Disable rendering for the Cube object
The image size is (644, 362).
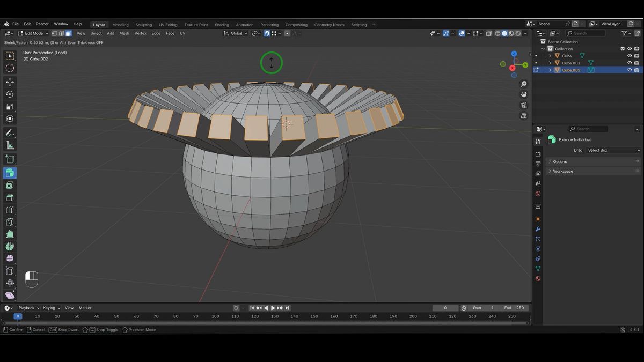coord(637,56)
